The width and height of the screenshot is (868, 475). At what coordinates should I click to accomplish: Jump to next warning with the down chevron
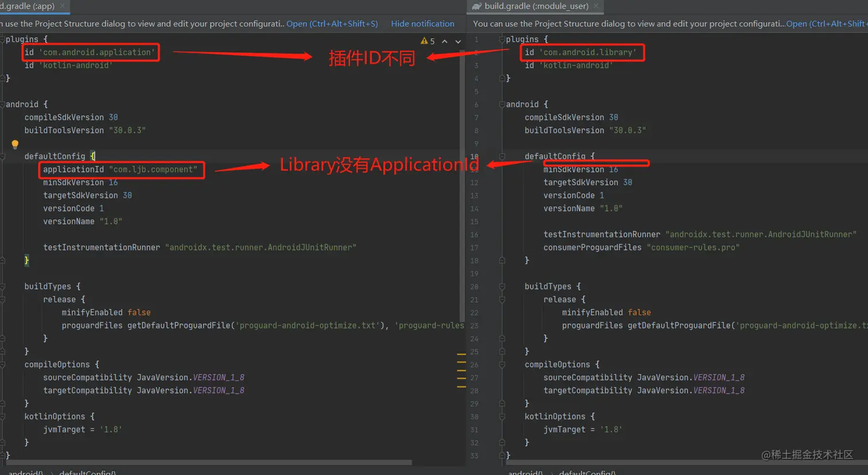[458, 41]
